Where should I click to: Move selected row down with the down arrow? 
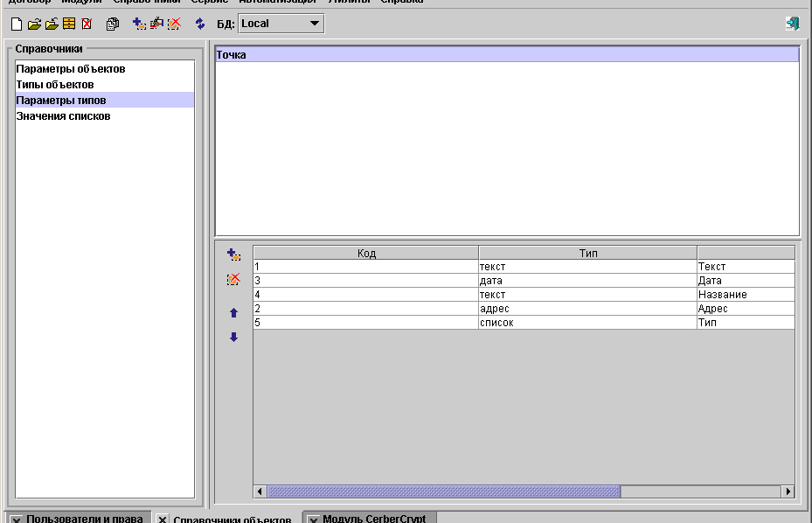pos(233,338)
